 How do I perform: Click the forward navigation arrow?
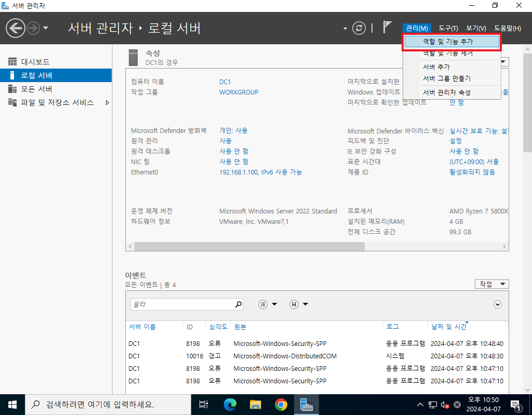pyautogui.click(x=33, y=28)
